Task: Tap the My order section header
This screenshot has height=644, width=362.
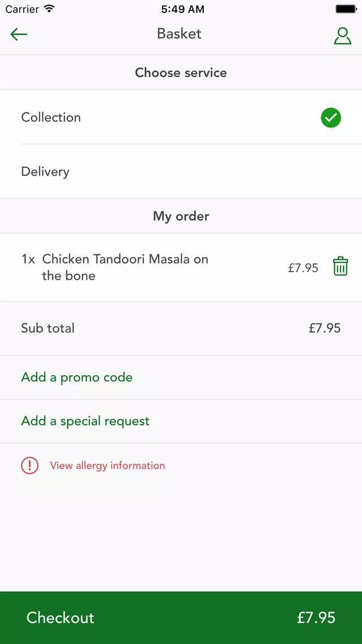Action: [181, 216]
